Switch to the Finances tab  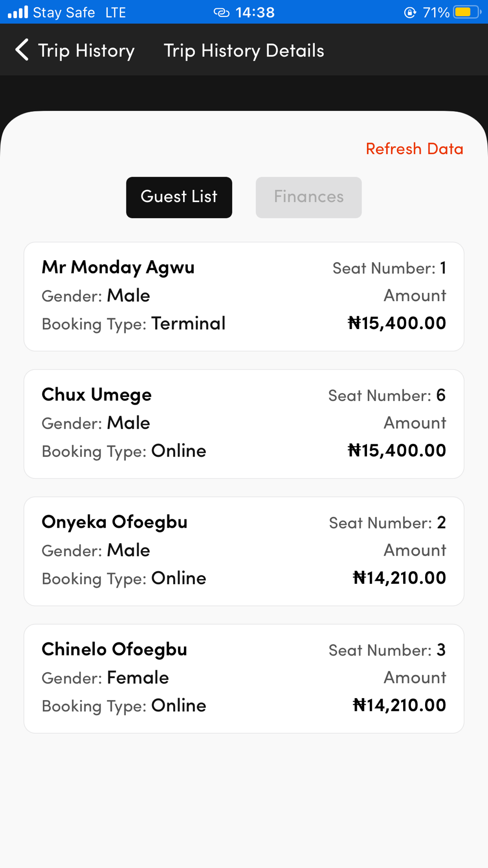coord(308,197)
